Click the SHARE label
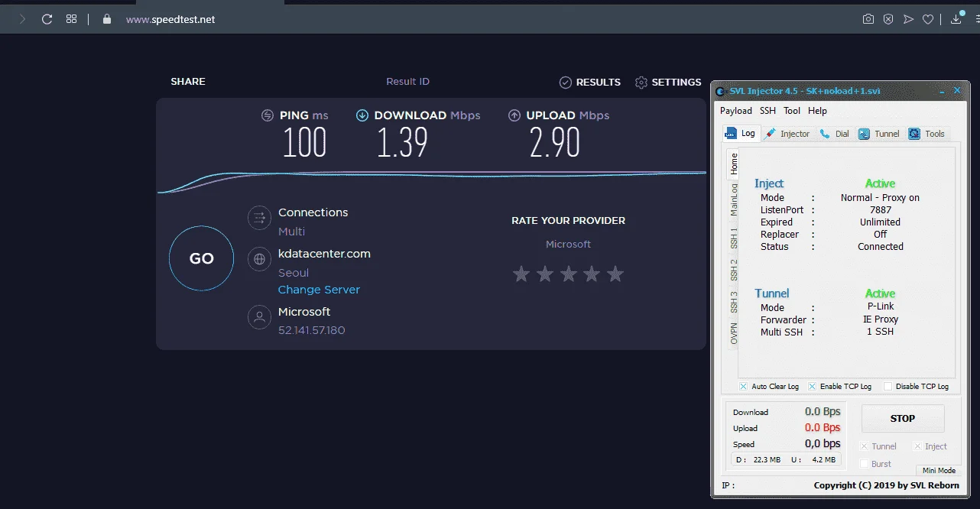Screen dimensions: 980x509 (x=188, y=82)
